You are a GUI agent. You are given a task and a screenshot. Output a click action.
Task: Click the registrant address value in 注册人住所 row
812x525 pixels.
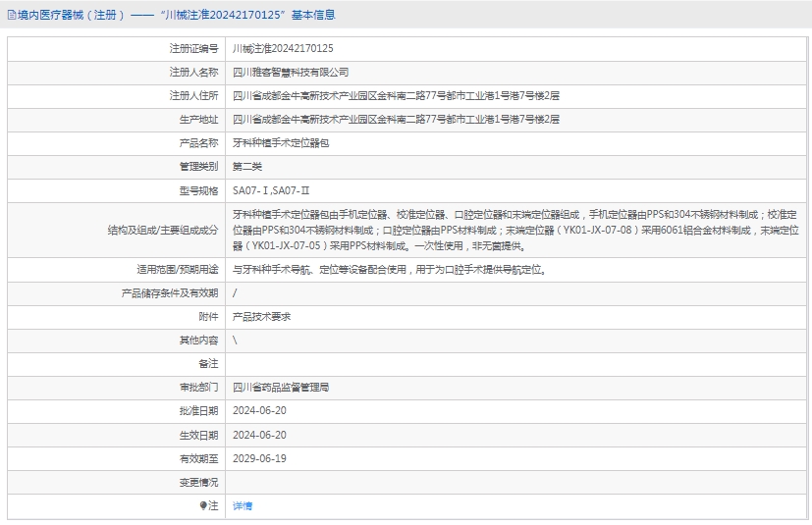click(396, 95)
